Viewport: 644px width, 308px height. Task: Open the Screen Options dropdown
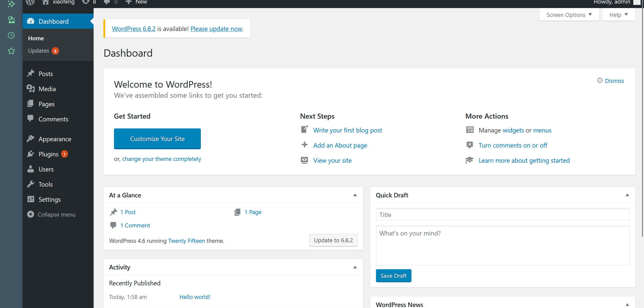pos(569,15)
